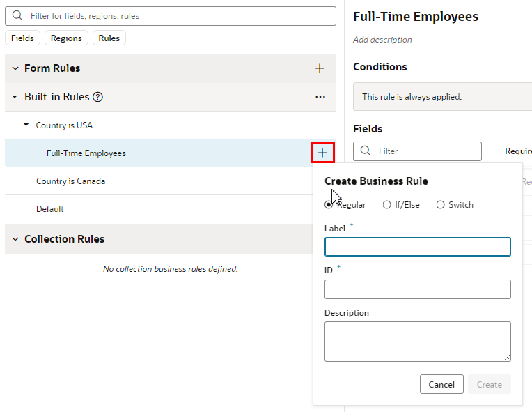Select the If/Else rule type

386,205
